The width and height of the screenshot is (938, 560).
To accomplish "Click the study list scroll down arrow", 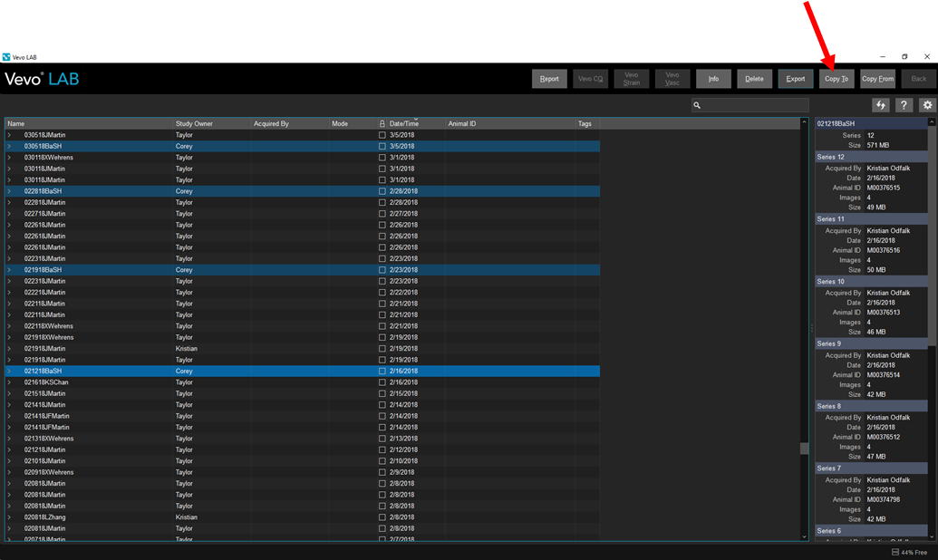I will [804, 536].
